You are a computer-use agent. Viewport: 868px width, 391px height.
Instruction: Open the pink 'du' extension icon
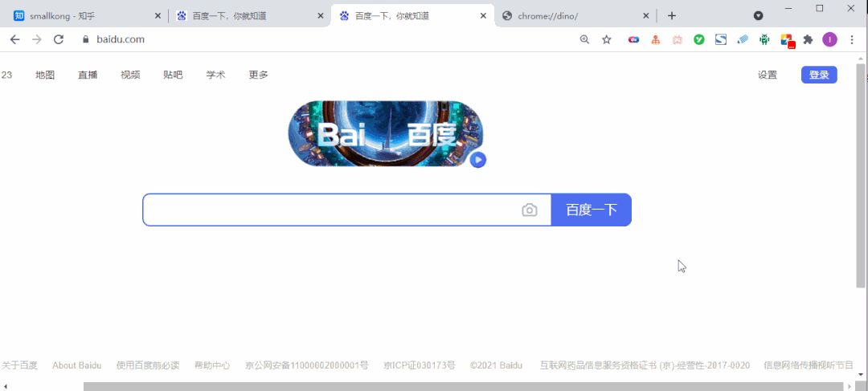pos(634,39)
